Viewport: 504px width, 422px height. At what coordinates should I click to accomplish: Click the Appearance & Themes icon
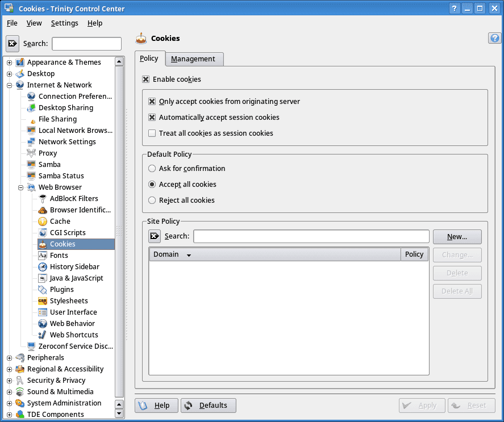20,62
